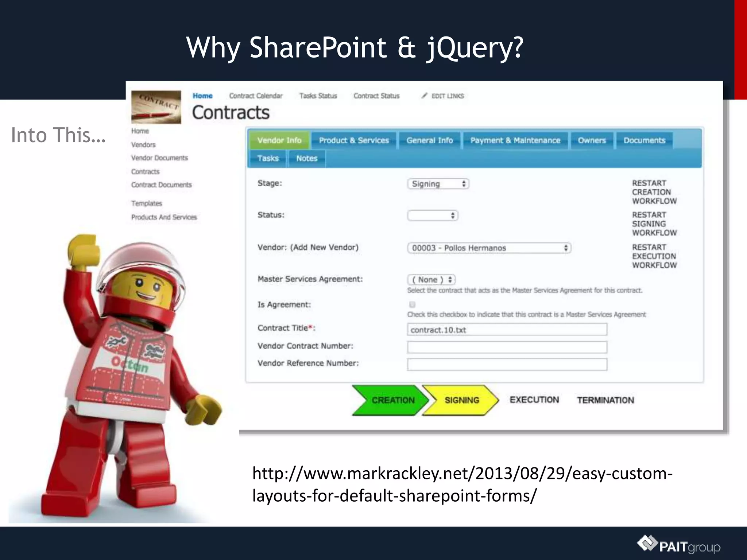Click the yellow SIGNING stage arrow
Image resolution: width=747 pixels, height=560 pixels.
tap(460, 400)
